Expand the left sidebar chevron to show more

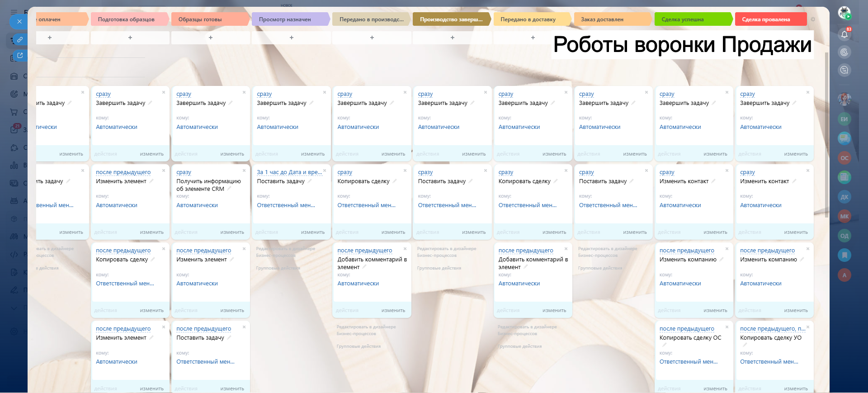click(14, 308)
